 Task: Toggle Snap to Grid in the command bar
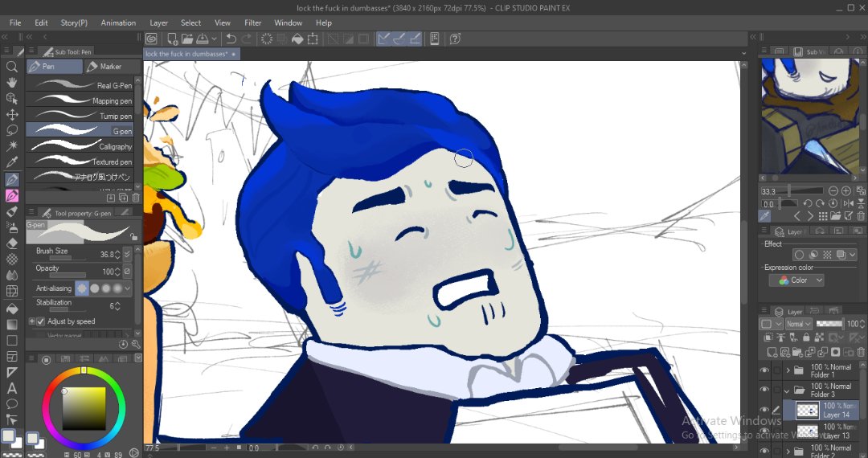(x=415, y=39)
